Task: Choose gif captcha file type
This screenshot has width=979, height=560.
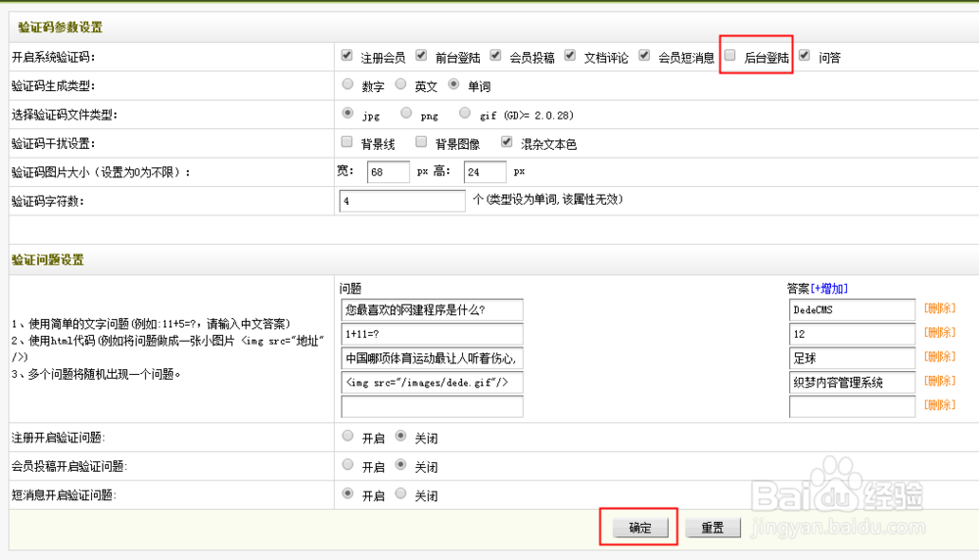Action: coord(464,113)
